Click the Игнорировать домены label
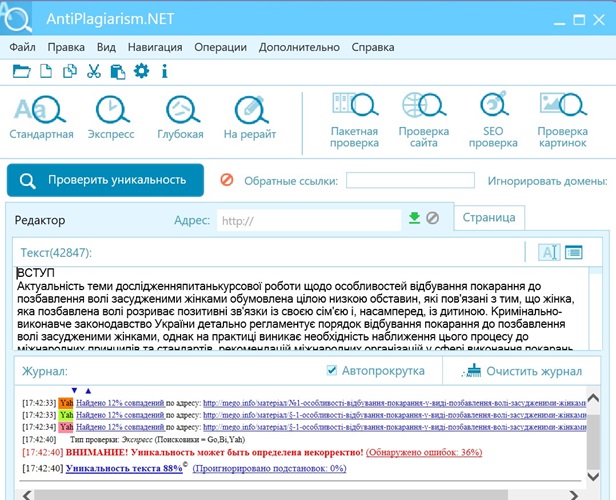616x500 pixels. click(548, 181)
